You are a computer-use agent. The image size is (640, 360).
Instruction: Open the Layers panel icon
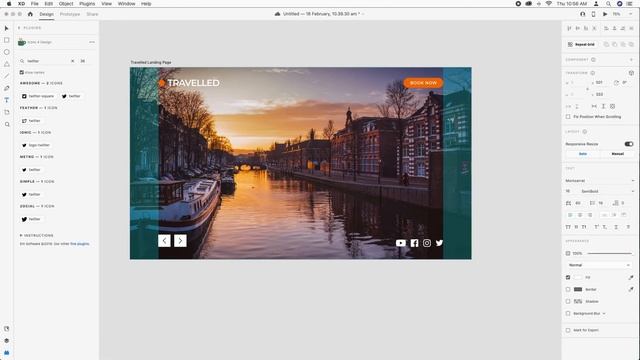7,340
